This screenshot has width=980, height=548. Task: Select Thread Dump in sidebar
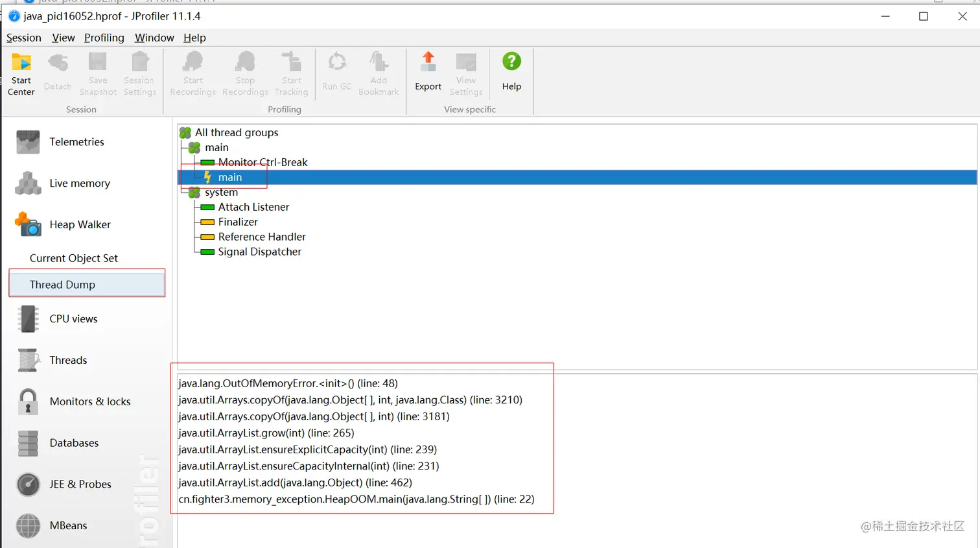pos(87,284)
